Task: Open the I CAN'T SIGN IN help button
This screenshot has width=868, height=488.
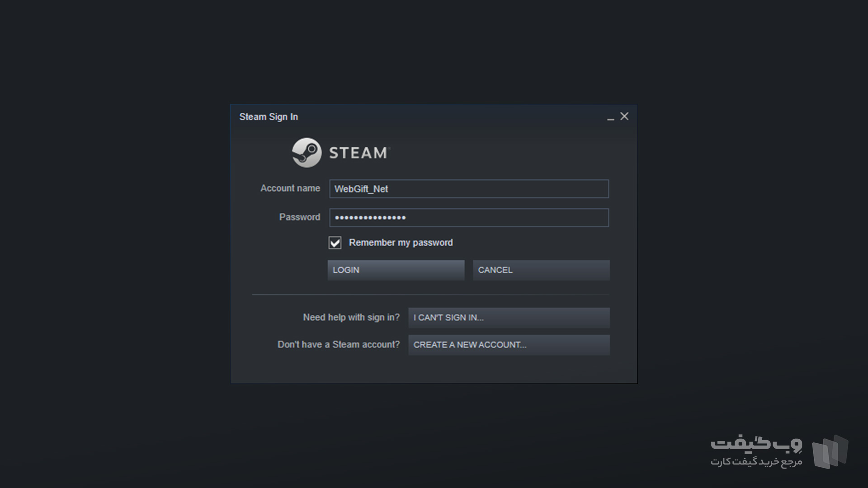Action: tap(509, 318)
